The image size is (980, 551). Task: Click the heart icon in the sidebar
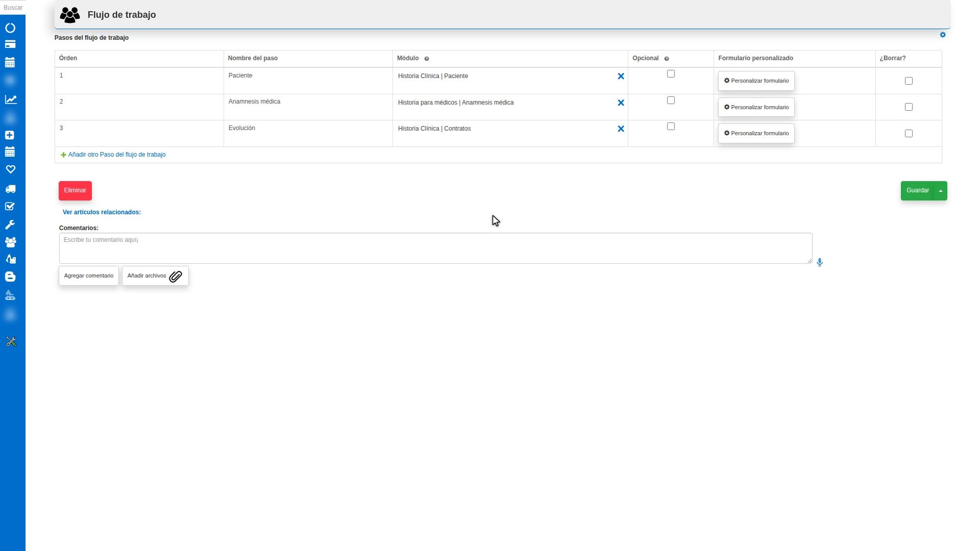[11, 169]
